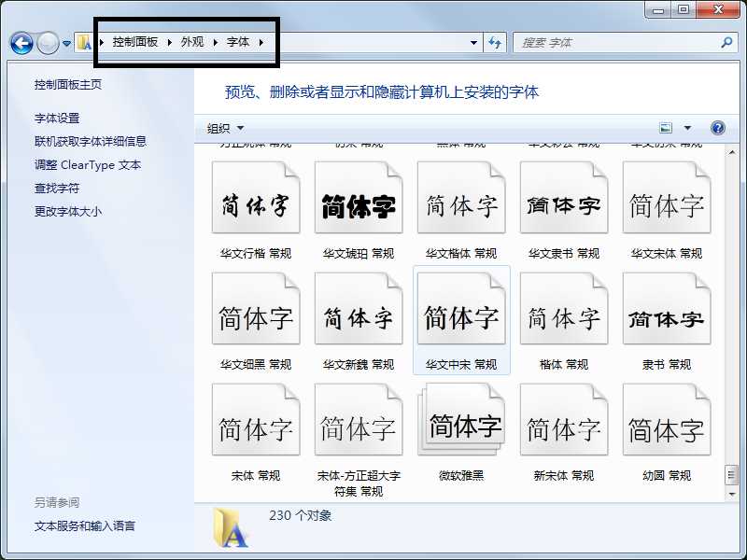Click the 幼圆 常规 label text
The width and height of the screenshot is (747, 560).
667,476
